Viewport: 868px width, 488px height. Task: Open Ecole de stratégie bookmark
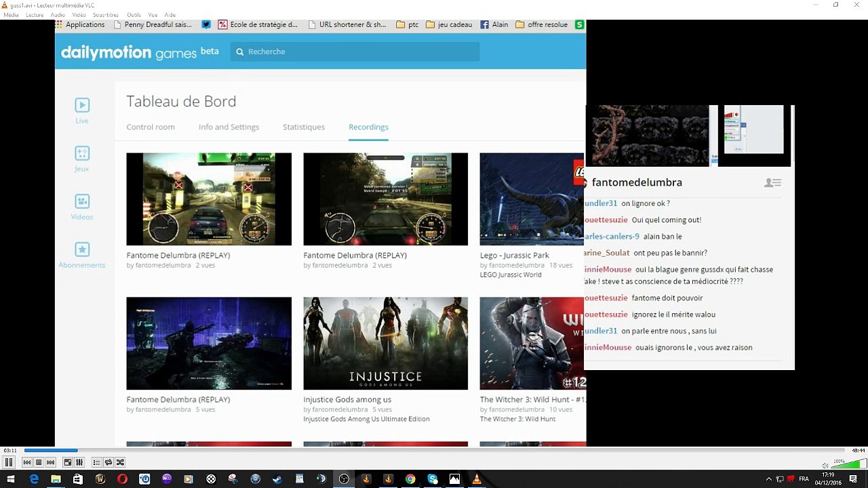click(258, 24)
